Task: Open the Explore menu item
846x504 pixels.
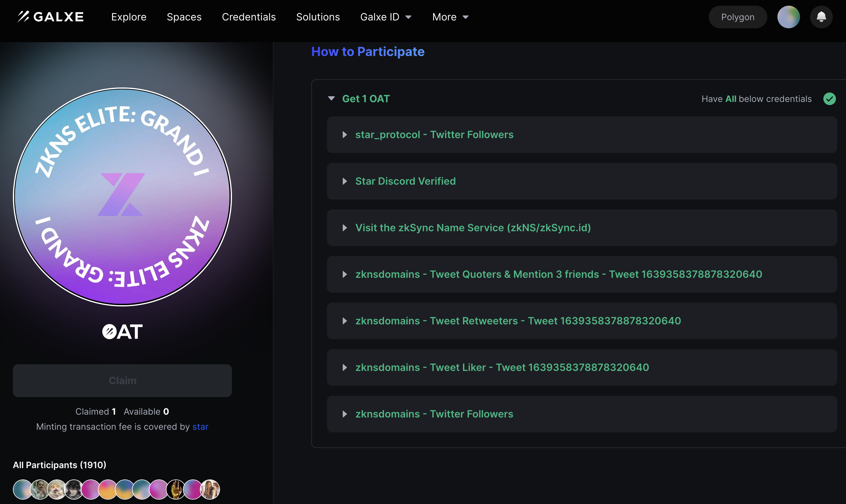Action: click(129, 17)
